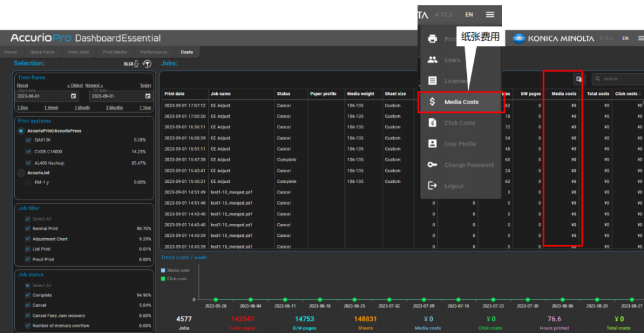Go to the Performance tab
The width and height of the screenshot is (644, 333).
pos(154,52)
